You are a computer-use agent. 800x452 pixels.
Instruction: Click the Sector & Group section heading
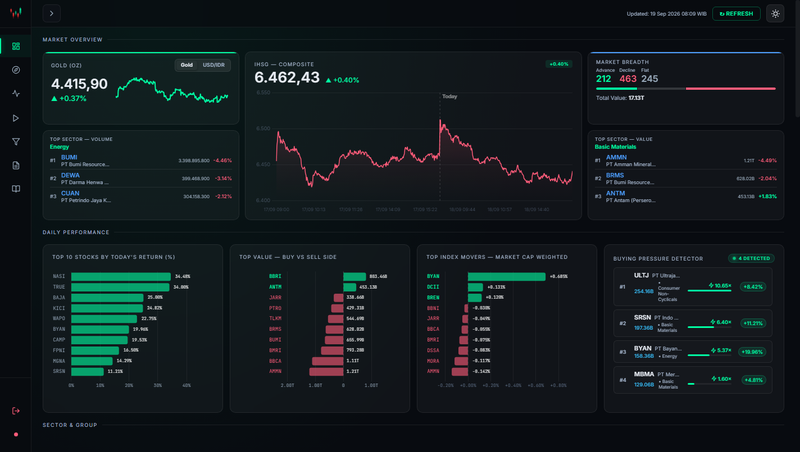70,425
